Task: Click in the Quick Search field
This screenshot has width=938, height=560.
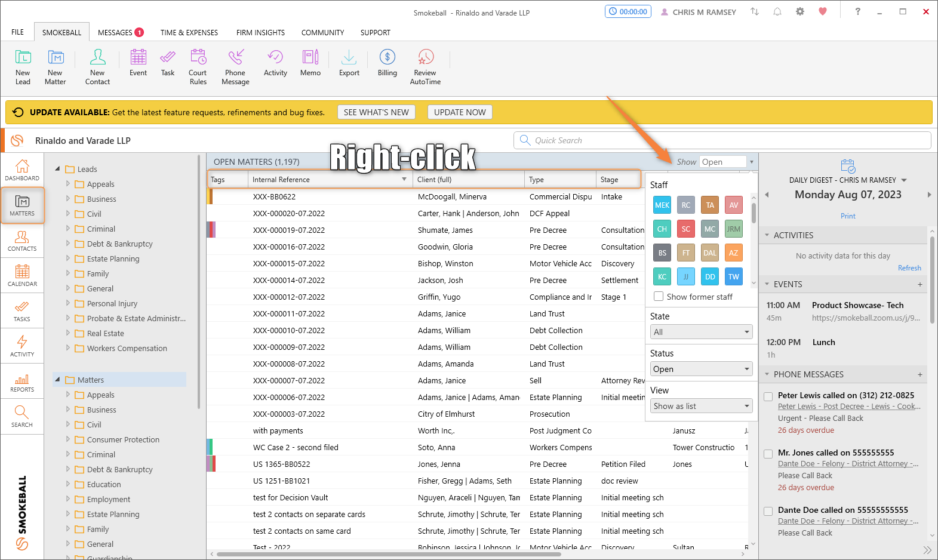Action: tap(722, 140)
